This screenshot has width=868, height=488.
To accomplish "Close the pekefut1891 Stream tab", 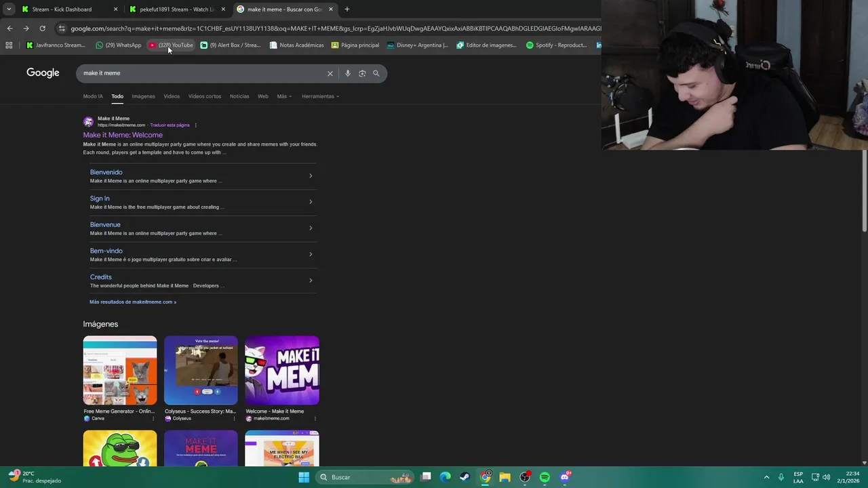I will coord(223,9).
